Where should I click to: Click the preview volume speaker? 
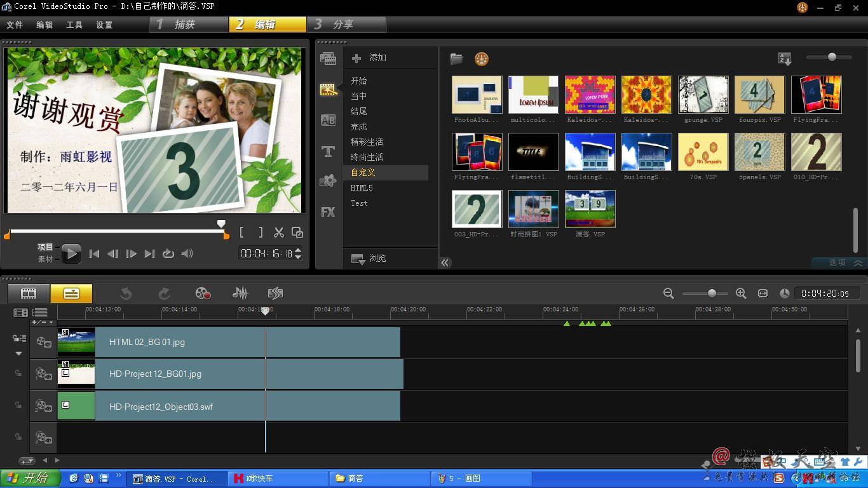tap(187, 254)
